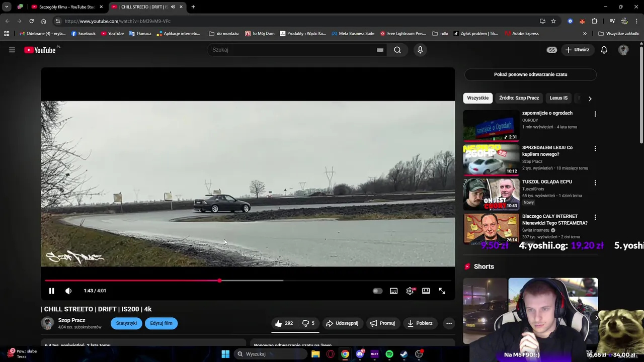Select the Wszystkie filter chip

tap(477, 98)
